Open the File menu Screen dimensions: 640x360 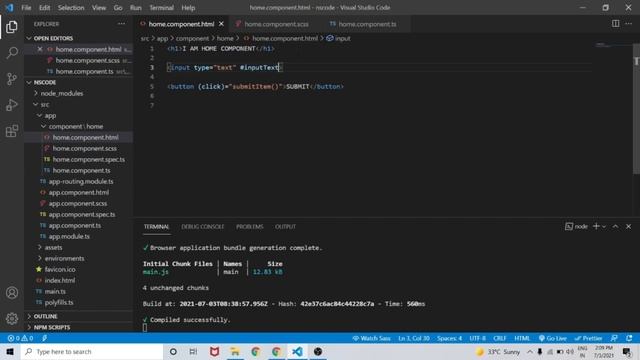26,8
